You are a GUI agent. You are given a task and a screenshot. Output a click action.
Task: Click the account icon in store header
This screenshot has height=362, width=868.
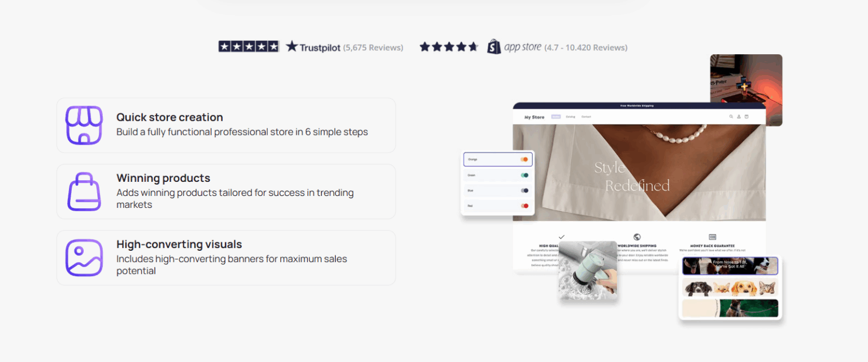[739, 117]
